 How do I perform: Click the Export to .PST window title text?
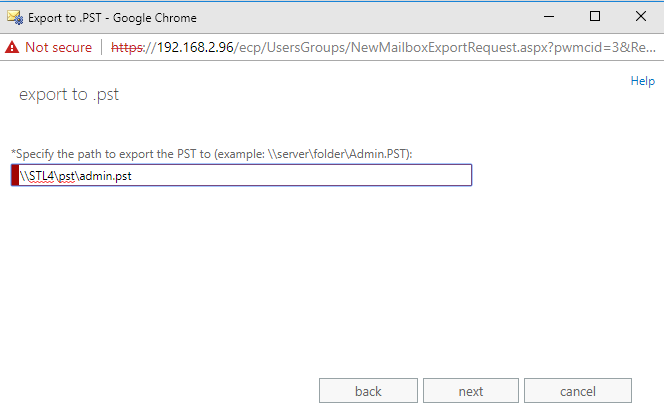pos(112,18)
